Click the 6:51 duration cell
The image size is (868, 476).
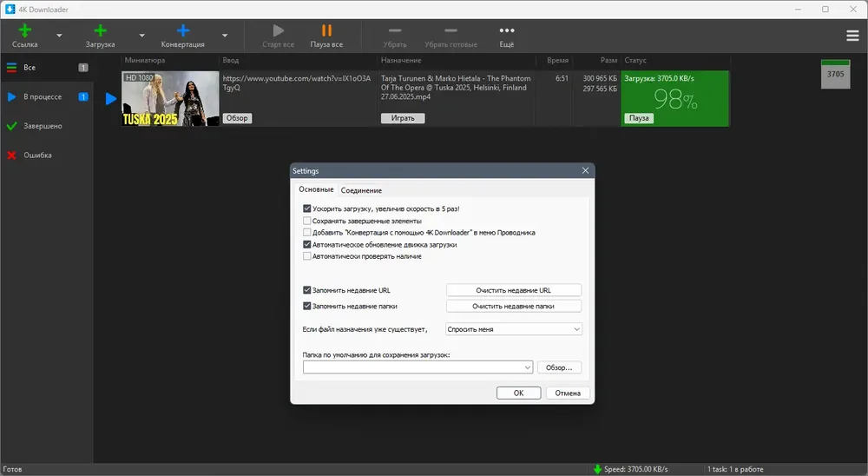pos(562,79)
